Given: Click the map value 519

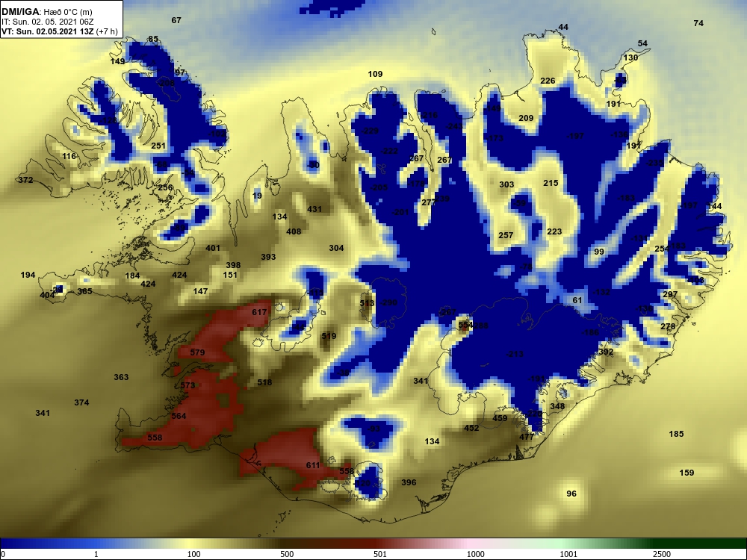Looking at the screenshot, I should click(x=329, y=336).
